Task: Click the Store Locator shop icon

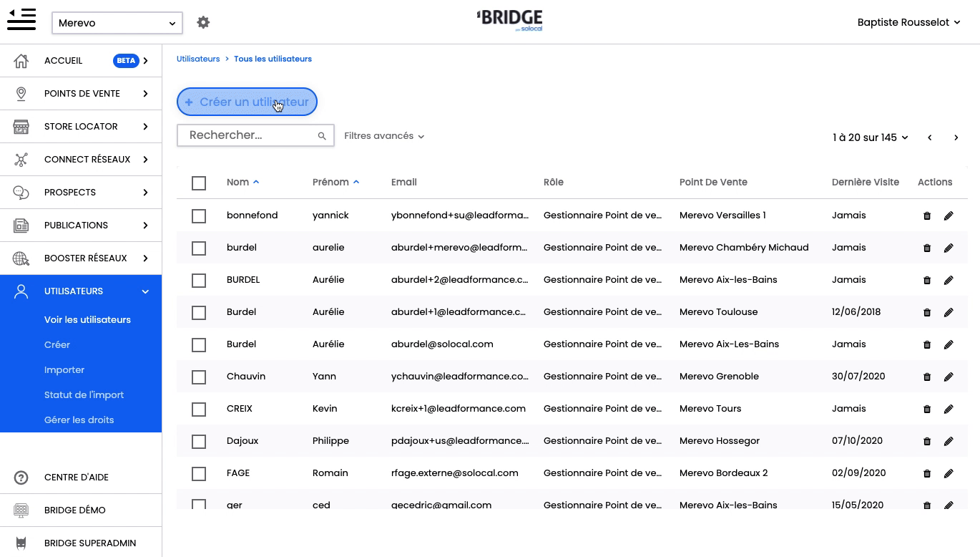Action: point(21,127)
